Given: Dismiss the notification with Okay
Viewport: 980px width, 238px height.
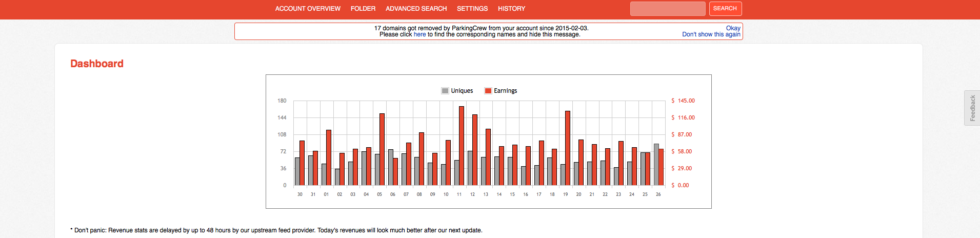Looking at the screenshot, I should 733,28.
